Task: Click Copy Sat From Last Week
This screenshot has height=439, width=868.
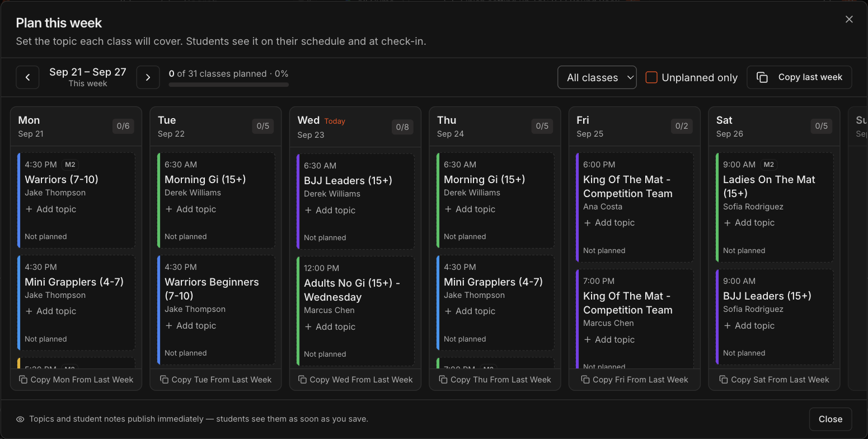Action: [775, 380]
